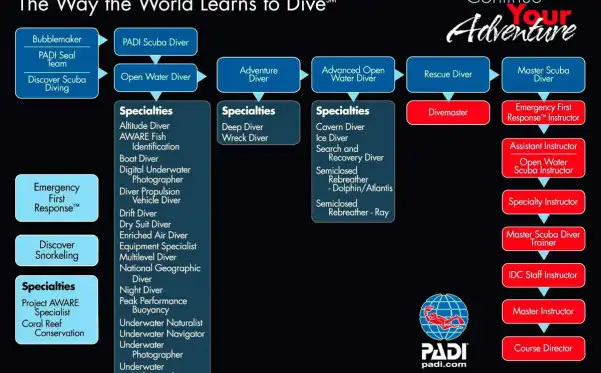Select the Open Water Diver box
The image size is (601, 373).
coord(156,77)
